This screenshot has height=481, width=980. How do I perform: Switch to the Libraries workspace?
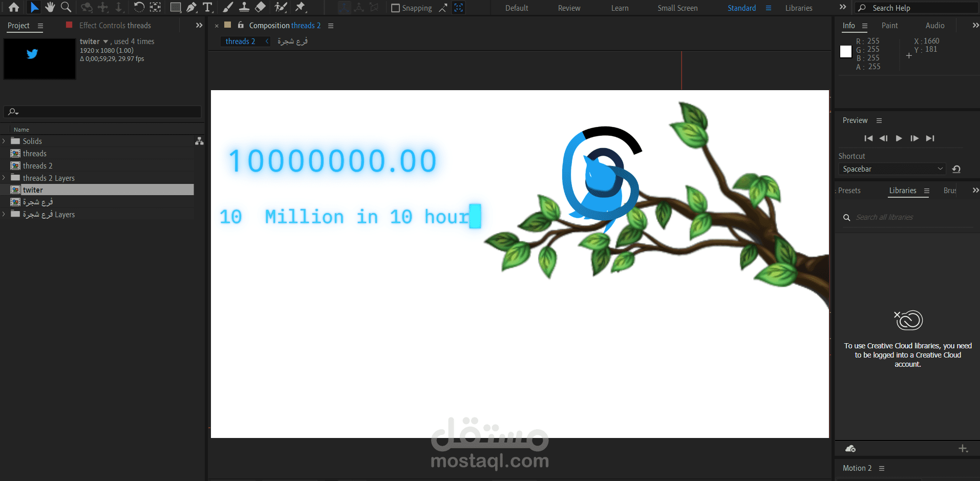coord(799,8)
